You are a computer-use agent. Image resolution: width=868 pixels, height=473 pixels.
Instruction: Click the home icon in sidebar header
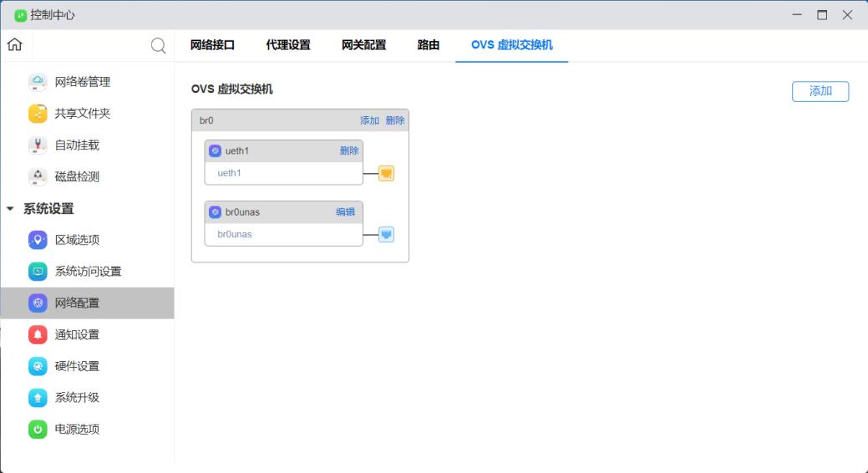point(14,45)
